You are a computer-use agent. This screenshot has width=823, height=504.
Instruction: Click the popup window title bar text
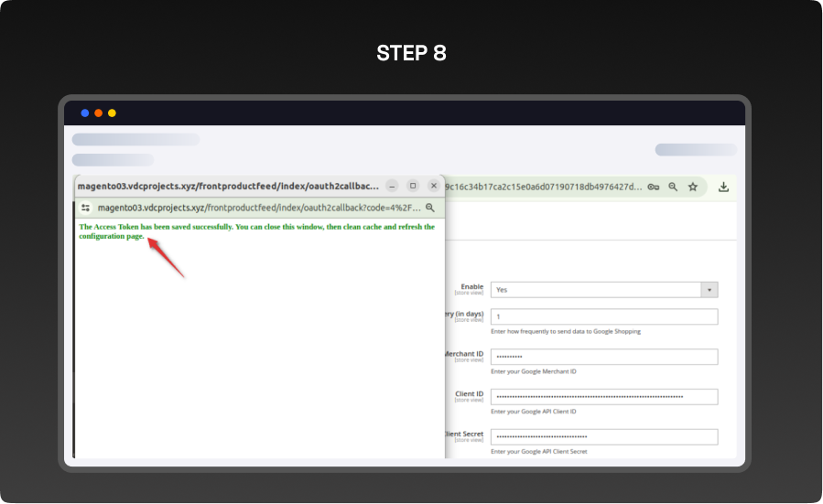tap(227, 186)
